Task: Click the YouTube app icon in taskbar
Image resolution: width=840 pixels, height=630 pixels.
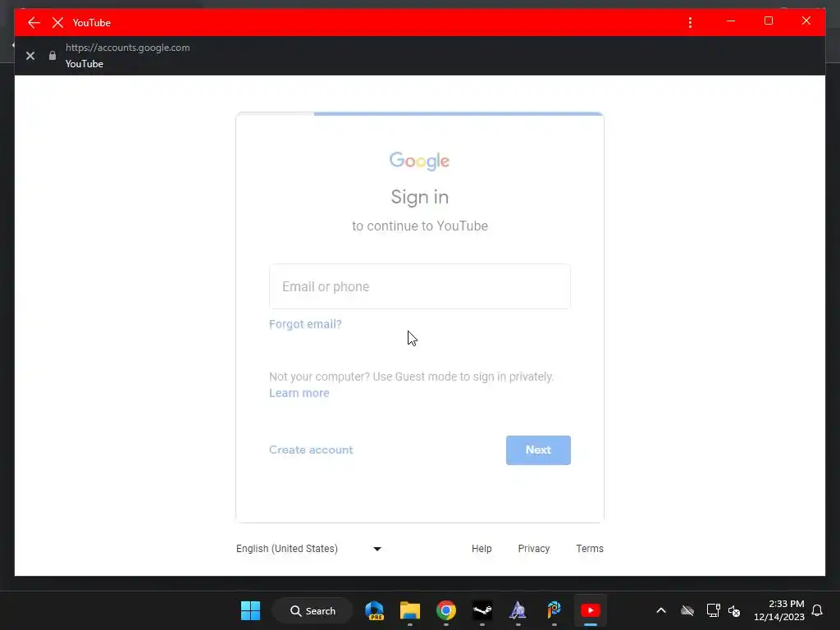Action: [x=591, y=610]
